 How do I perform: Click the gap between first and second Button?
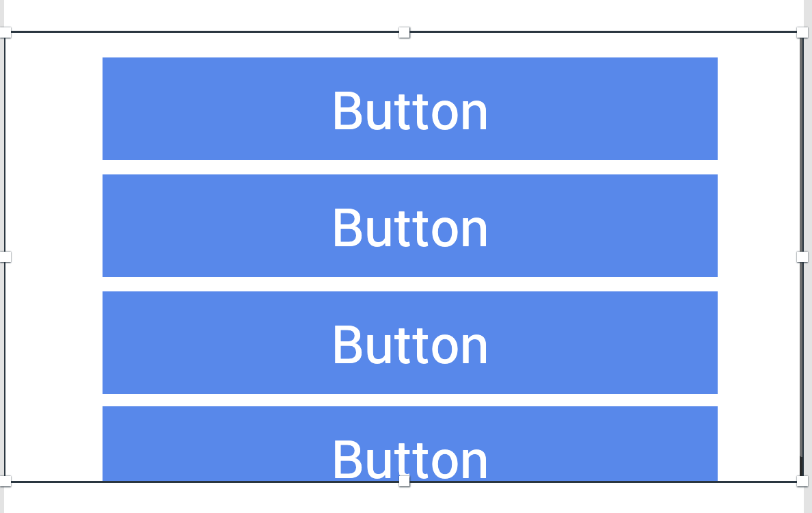[410, 168]
